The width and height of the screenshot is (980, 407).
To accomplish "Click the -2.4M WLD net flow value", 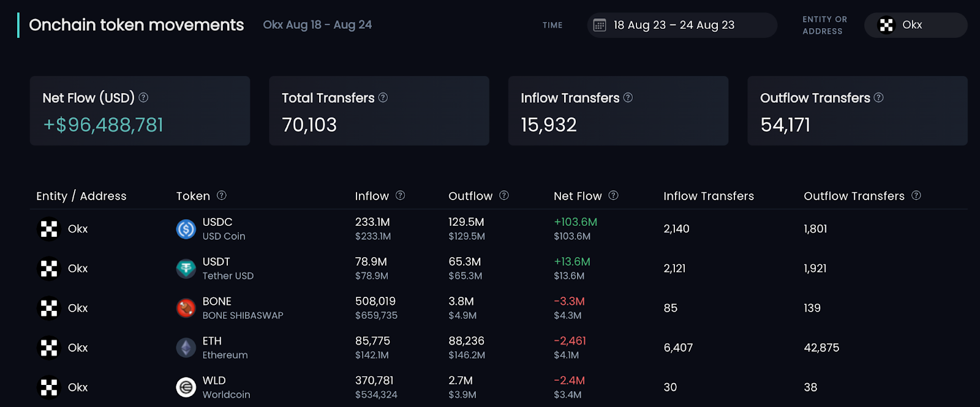I will click(569, 381).
